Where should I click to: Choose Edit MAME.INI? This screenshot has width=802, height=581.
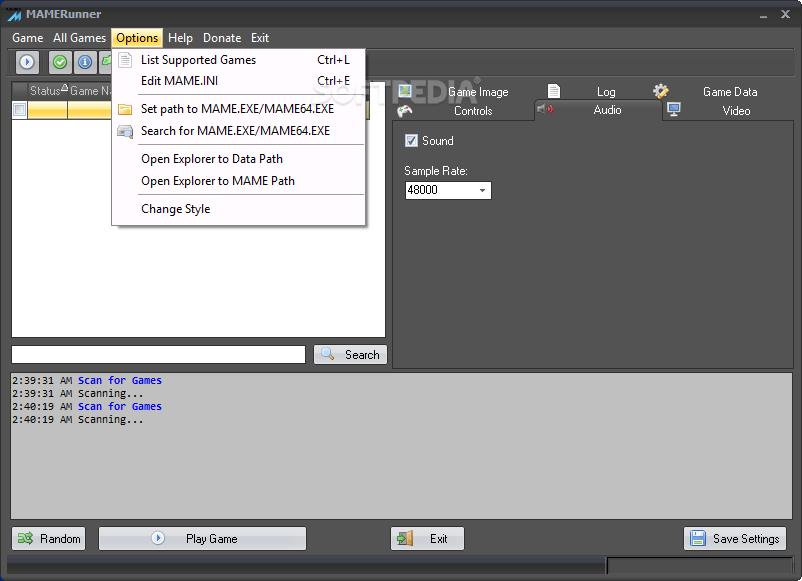click(x=238, y=81)
